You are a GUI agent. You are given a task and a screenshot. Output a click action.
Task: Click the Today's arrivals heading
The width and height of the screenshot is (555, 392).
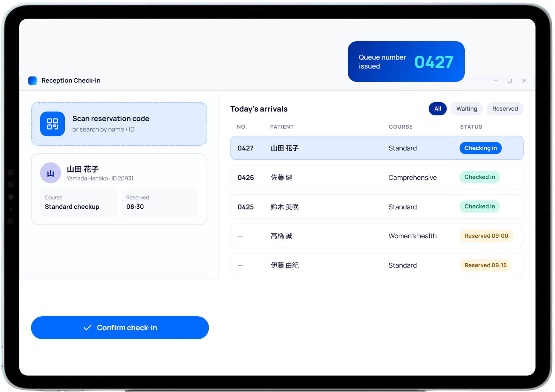[x=259, y=109]
